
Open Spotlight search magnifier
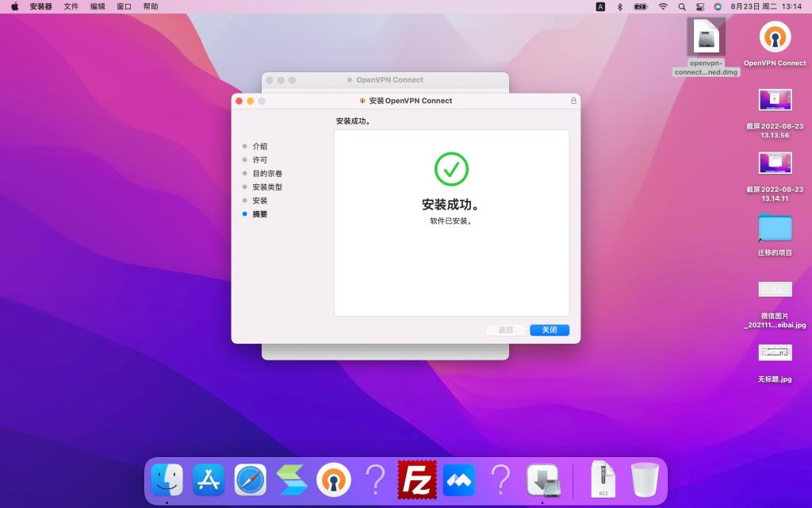(682, 6)
